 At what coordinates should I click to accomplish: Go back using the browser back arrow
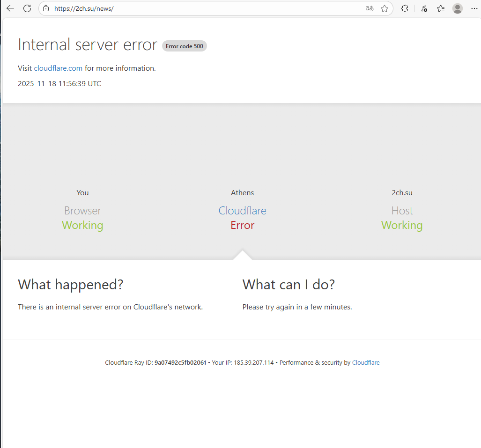(x=10, y=8)
